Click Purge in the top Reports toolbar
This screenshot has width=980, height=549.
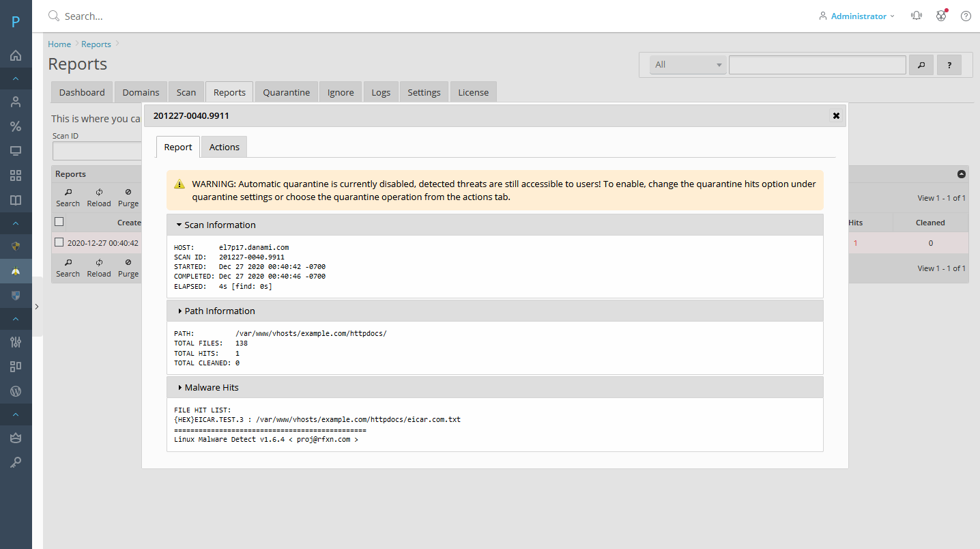point(128,197)
